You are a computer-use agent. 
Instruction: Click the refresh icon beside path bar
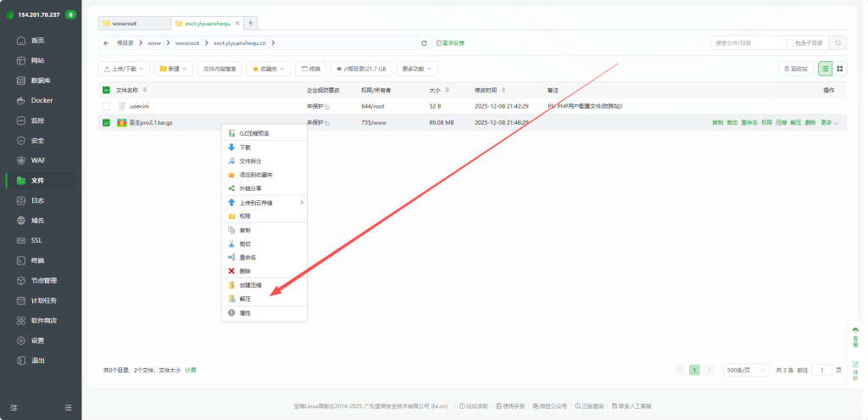pos(424,42)
